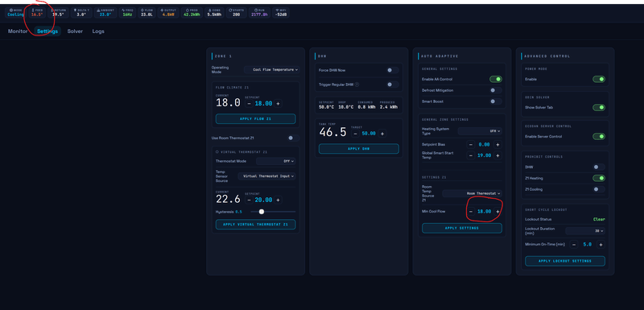Open the Thermostat Mode dropdown
Viewport: 644px width, 310px height.
(x=275, y=161)
